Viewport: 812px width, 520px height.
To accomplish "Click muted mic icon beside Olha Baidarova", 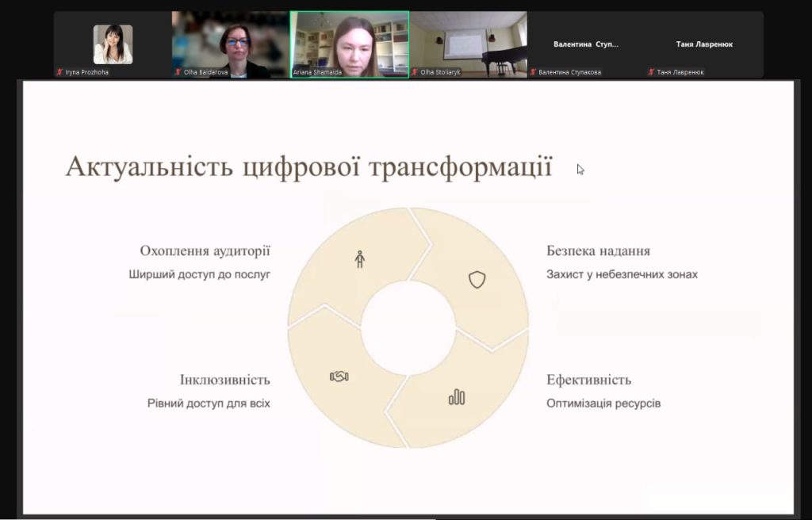I will pos(178,72).
